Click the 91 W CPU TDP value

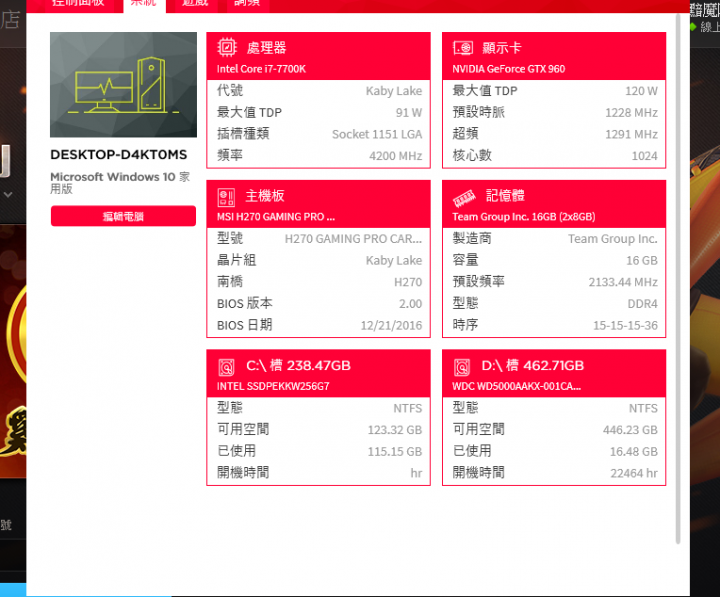coord(409,113)
